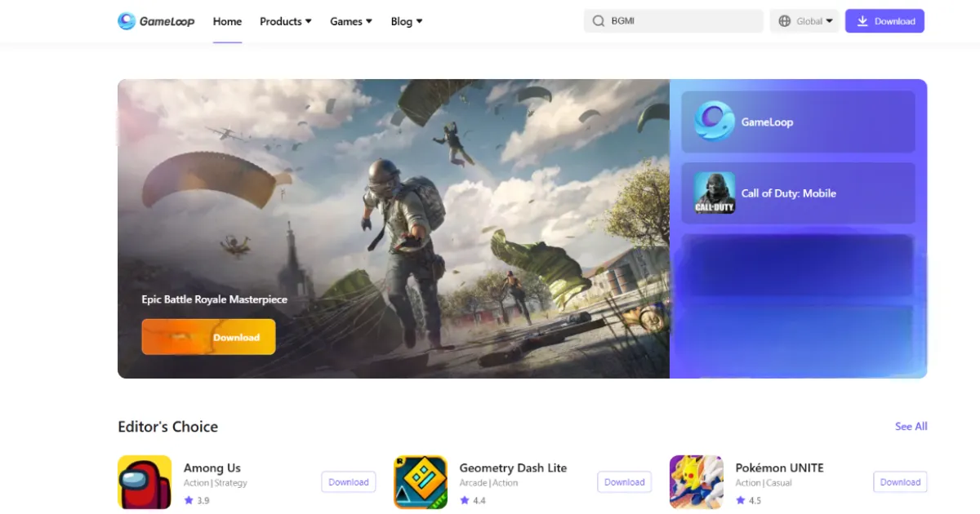Click the globe icon in header
Viewport: 980px width, 514px height.
[785, 21]
